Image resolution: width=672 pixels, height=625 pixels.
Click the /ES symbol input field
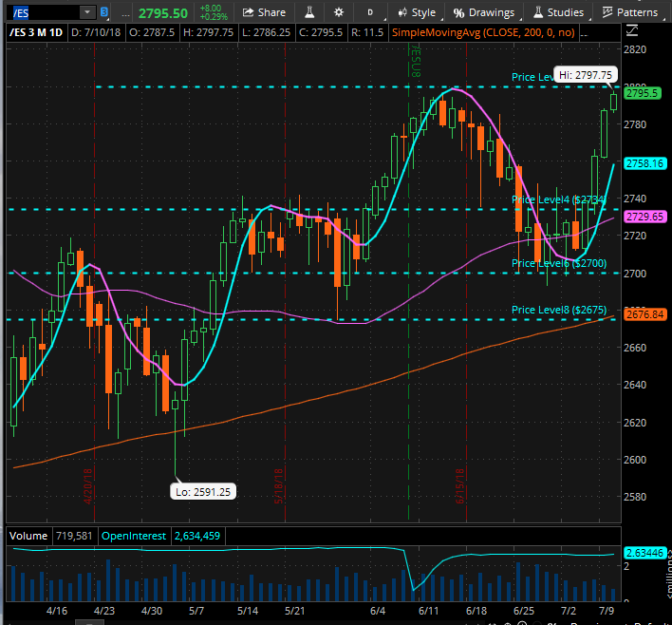pyautogui.click(x=45, y=13)
